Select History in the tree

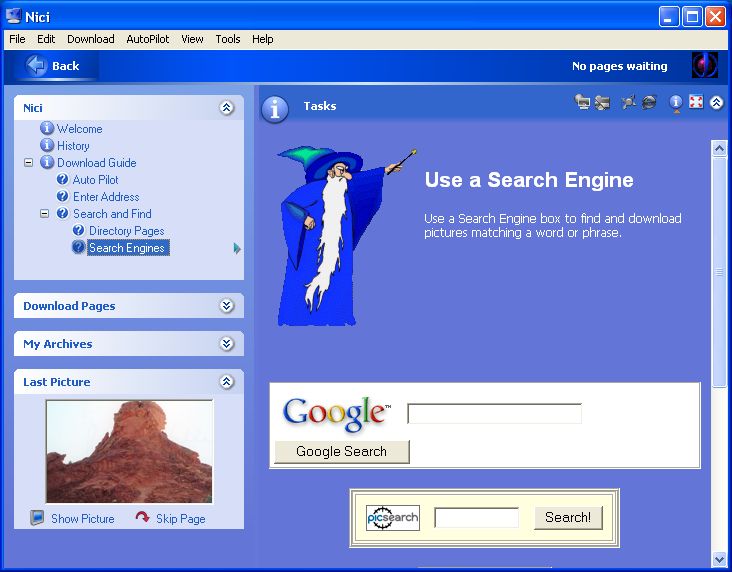tap(73, 146)
